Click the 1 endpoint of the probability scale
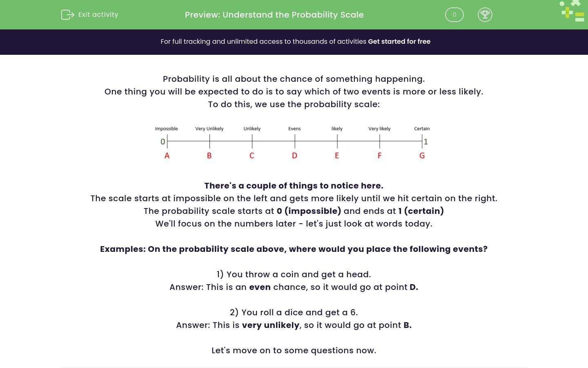 click(425, 141)
